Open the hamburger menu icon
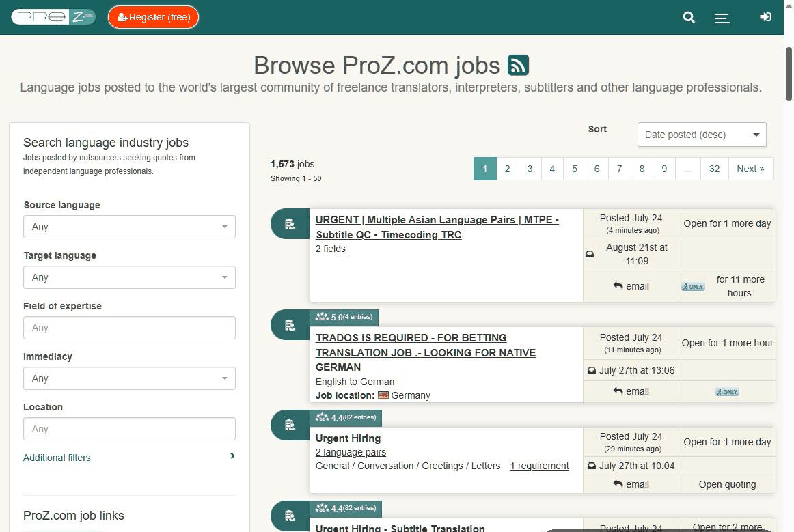 (722, 18)
